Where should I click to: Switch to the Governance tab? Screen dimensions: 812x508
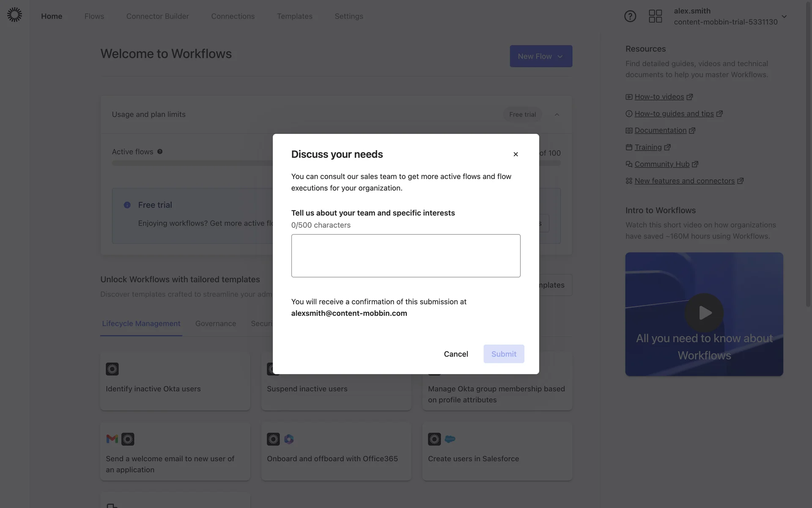point(216,323)
